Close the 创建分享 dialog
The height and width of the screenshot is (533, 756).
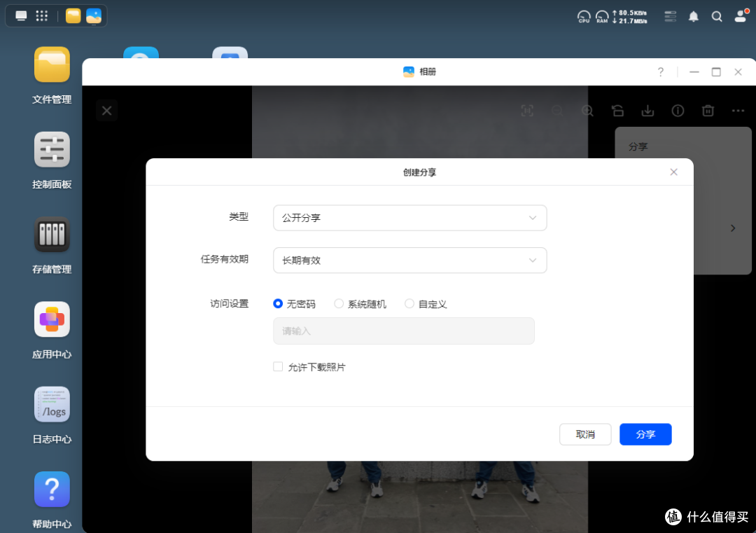[673, 172]
